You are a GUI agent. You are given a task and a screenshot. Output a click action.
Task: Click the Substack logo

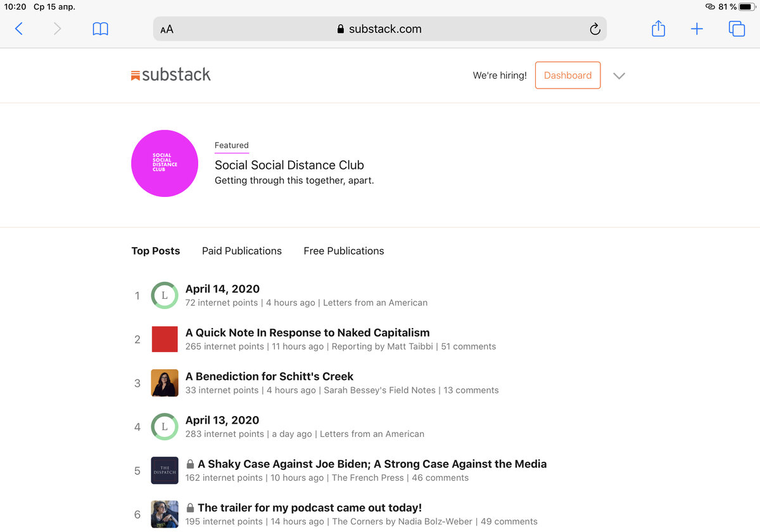[170, 75]
